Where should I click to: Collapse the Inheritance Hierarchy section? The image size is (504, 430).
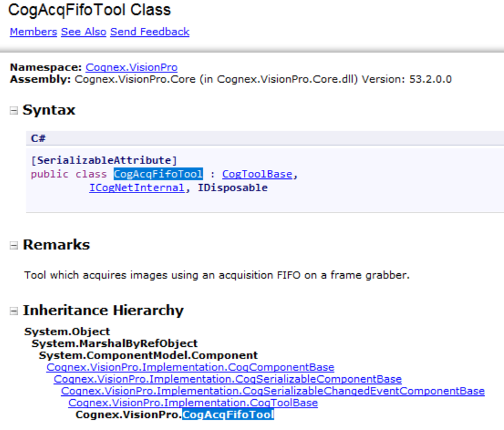(x=13, y=311)
